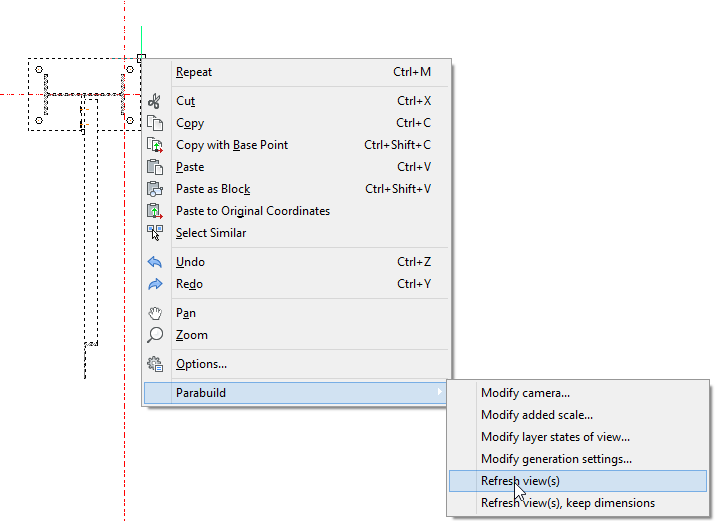Click the Redo arrow icon
The width and height of the screenshot is (715, 521).
point(155,284)
